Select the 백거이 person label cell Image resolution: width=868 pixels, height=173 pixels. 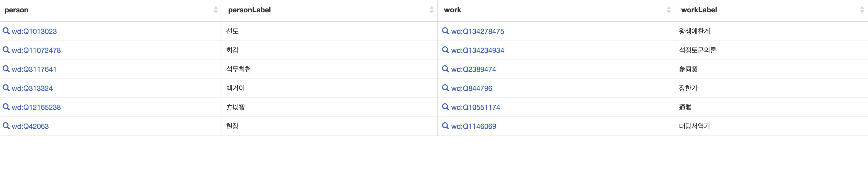pyautogui.click(x=235, y=88)
